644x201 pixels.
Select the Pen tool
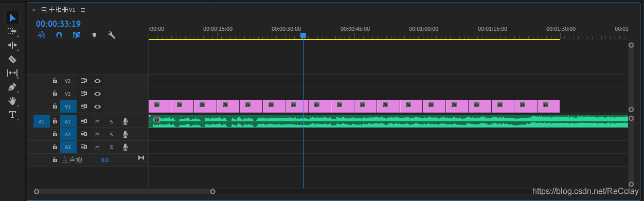[12, 87]
